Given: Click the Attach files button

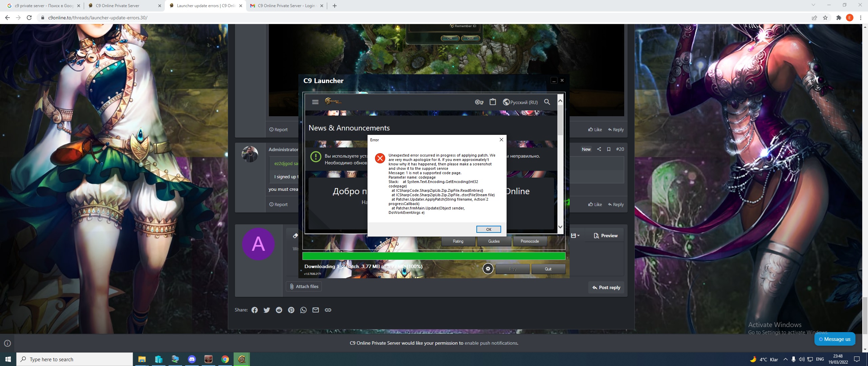Looking at the screenshot, I should coord(304,287).
